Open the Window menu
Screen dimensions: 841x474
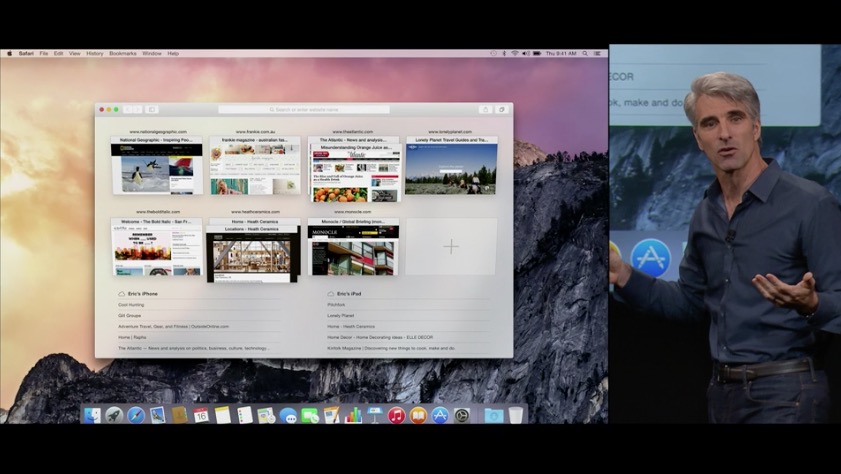(152, 54)
